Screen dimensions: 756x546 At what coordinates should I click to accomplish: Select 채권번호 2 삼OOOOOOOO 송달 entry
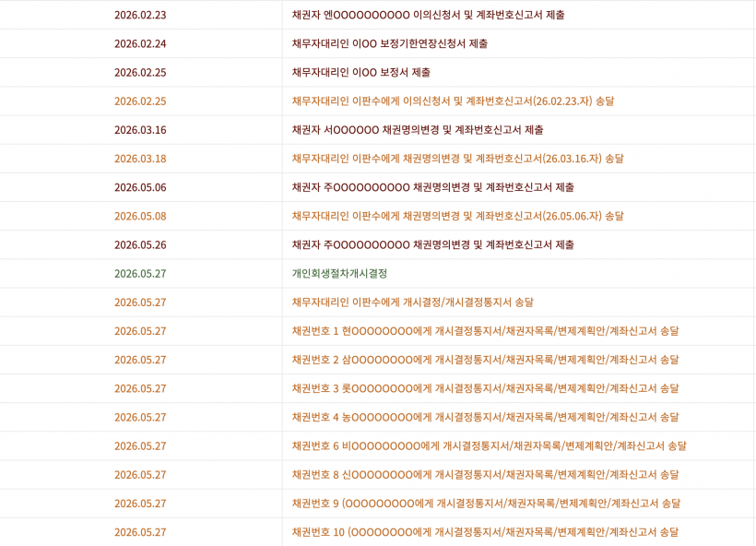(x=485, y=360)
